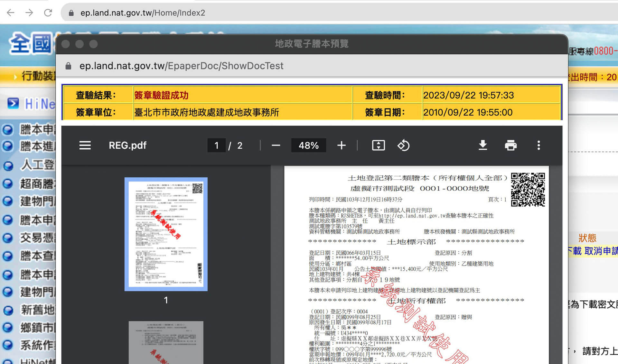Open the 人工登 sidebar menu item
The height and width of the screenshot is (364, 618).
coord(37,165)
